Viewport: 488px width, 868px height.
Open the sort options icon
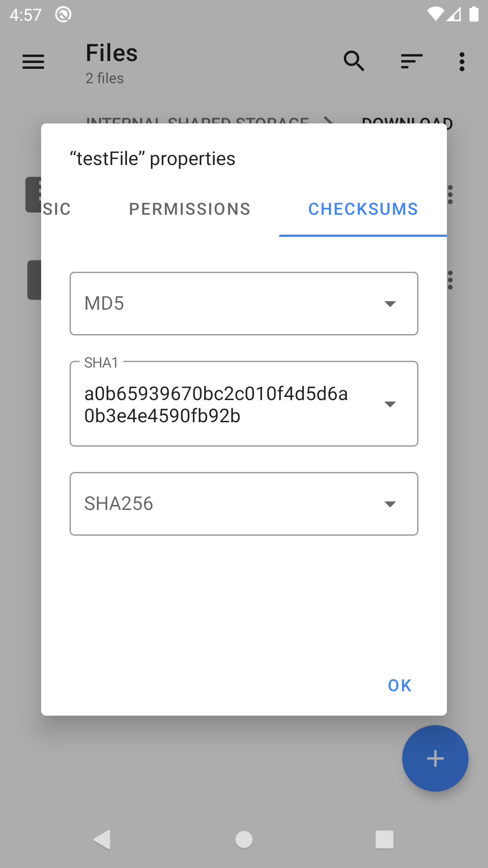(x=411, y=61)
